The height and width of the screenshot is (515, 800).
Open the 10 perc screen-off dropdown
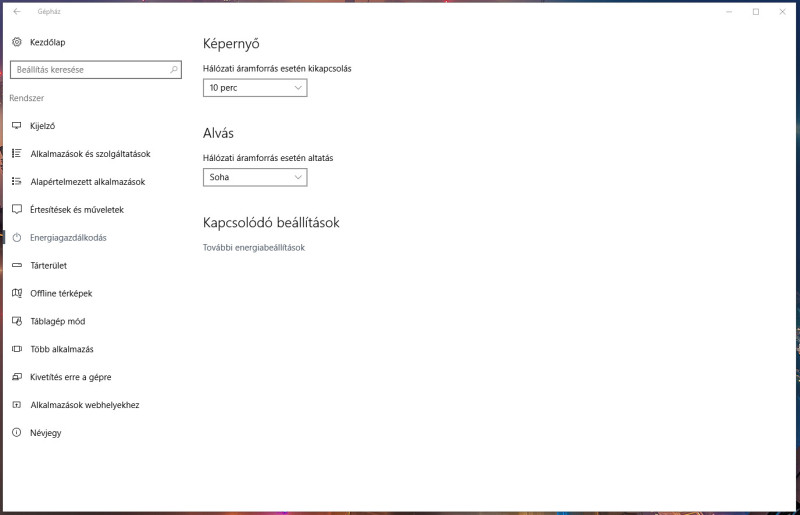[x=255, y=88]
